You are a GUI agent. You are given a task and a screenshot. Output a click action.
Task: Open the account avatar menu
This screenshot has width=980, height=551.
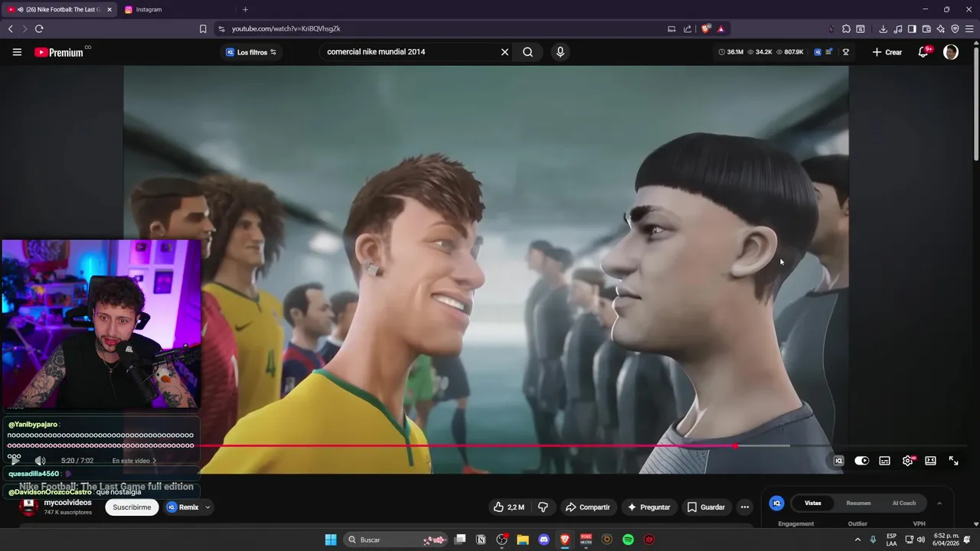(951, 52)
